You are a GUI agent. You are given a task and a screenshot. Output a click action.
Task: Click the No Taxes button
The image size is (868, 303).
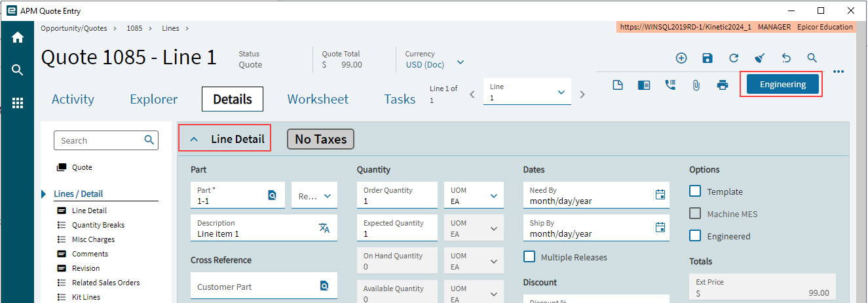[x=320, y=139]
